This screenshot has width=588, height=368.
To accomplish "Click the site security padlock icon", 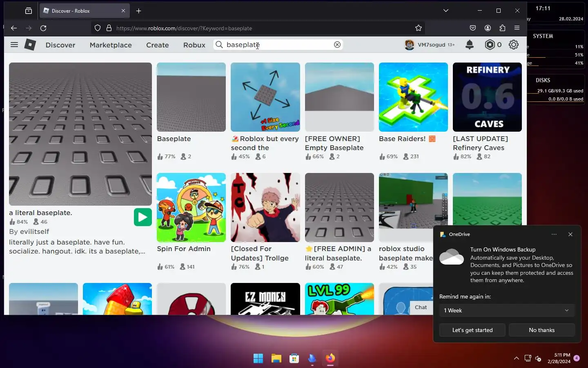I will coord(109,28).
